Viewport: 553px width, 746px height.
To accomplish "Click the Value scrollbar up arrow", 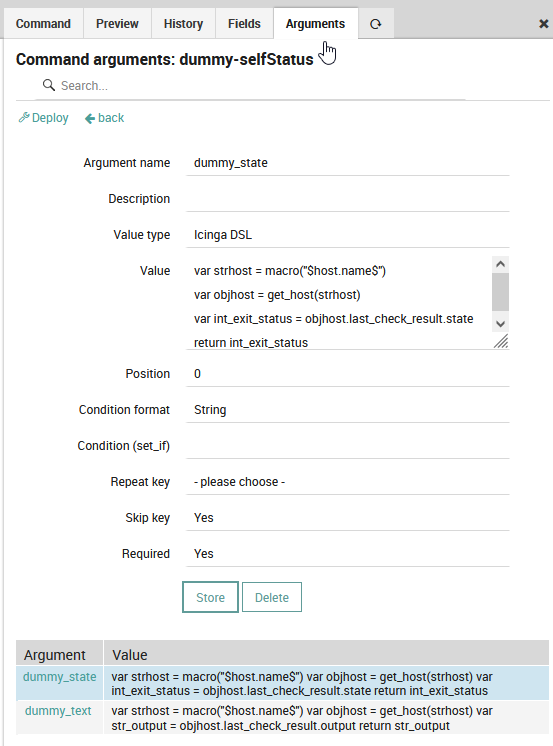I will [x=500, y=264].
